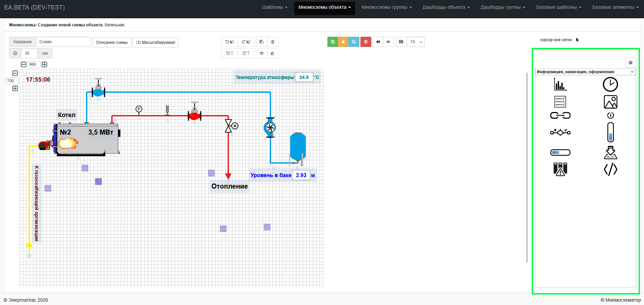Open the Шаблоны dropdown menu
Image resolution: width=644 pixels, height=305 pixels.
(x=275, y=7)
